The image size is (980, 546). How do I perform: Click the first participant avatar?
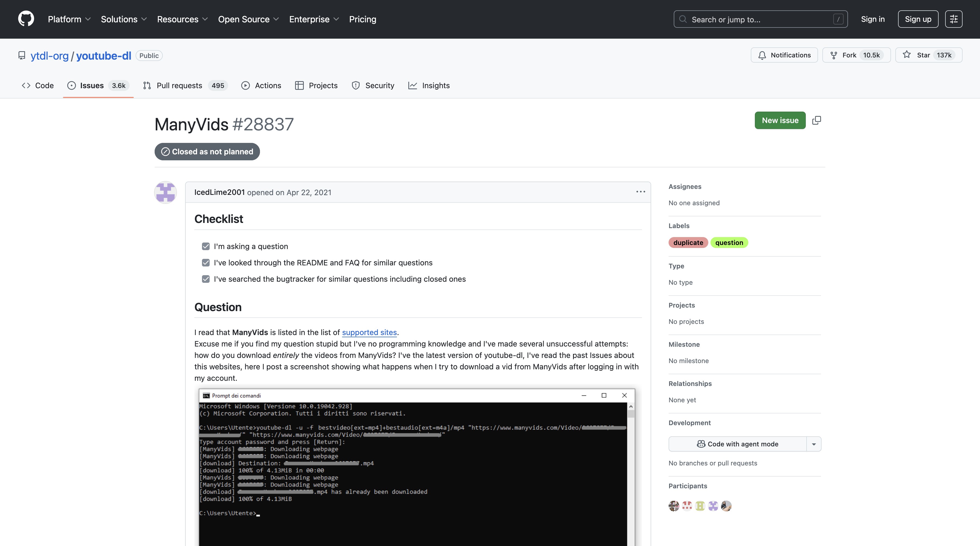coord(674,506)
